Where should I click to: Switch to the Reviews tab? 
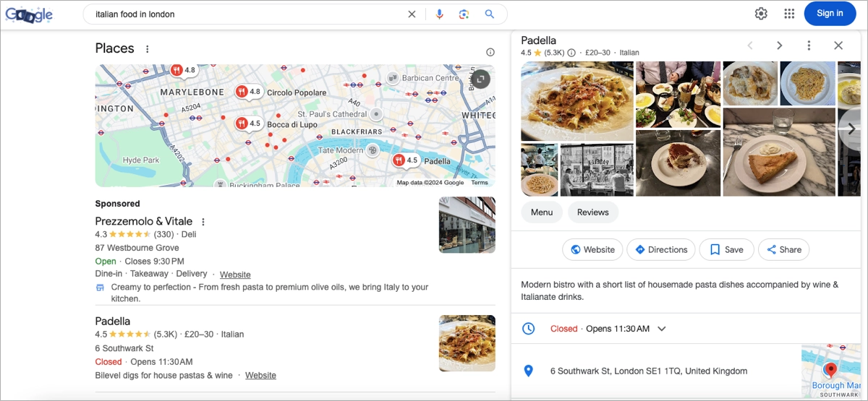point(593,212)
